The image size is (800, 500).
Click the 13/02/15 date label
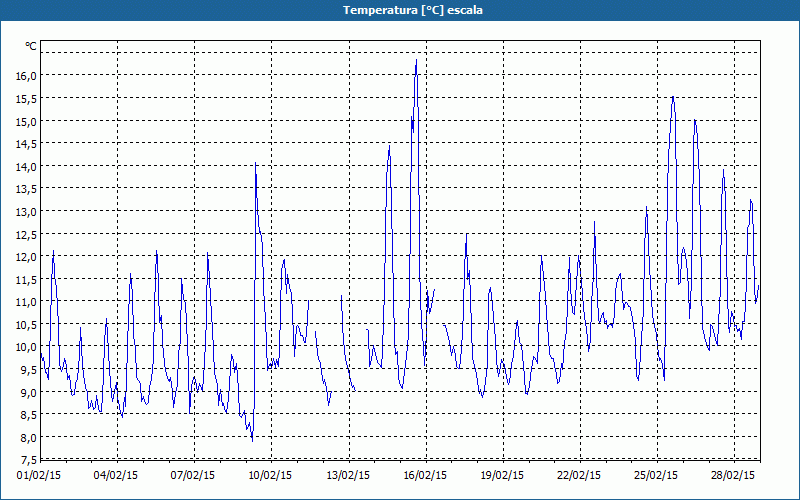(x=348, y=476)
